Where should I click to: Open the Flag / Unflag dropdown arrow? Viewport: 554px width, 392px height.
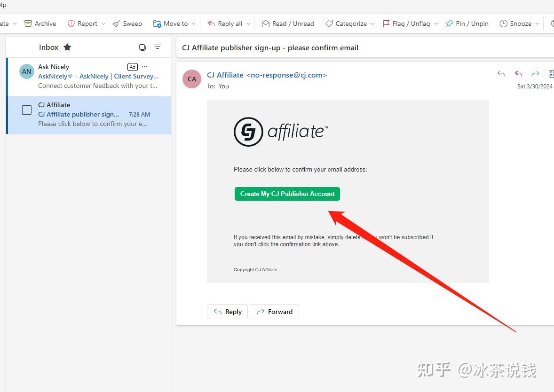point(436,24)
